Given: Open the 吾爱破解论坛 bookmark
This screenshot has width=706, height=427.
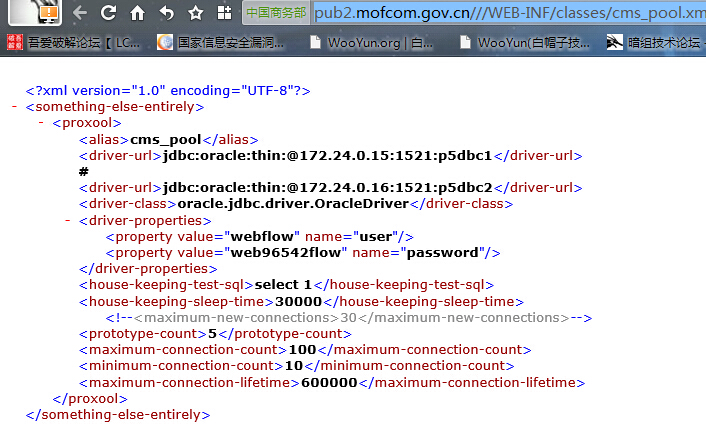Looking at the screenshot, I should click(73, 42).
